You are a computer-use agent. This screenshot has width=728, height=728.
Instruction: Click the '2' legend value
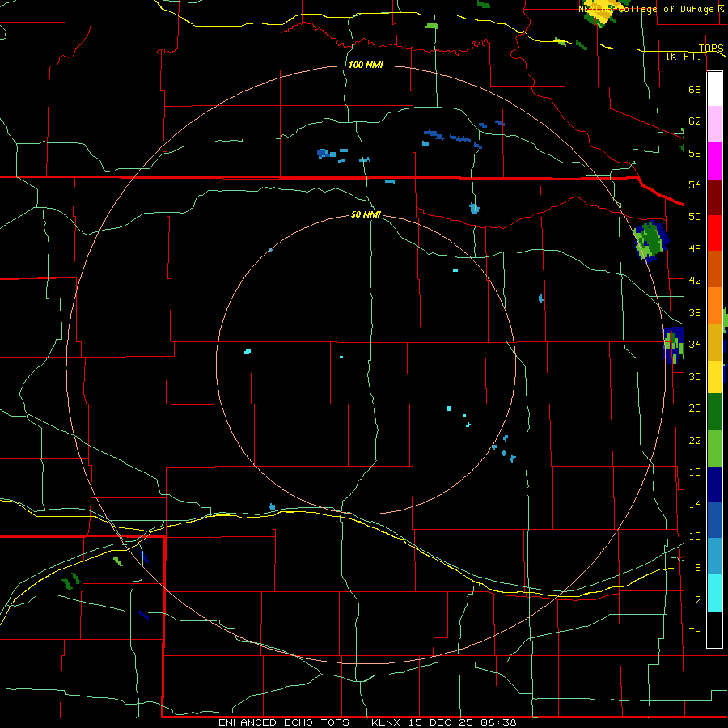[x=698, y=600]
